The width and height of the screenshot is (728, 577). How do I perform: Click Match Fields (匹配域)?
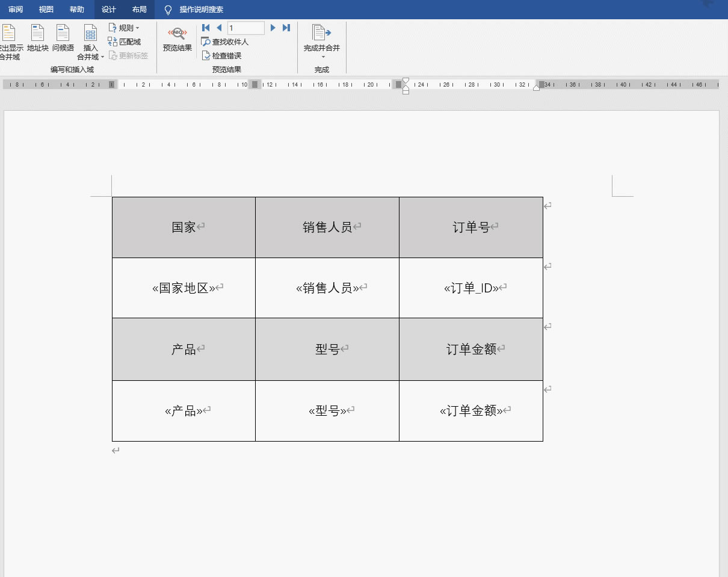pyautogui.click(x=125, y=42)
